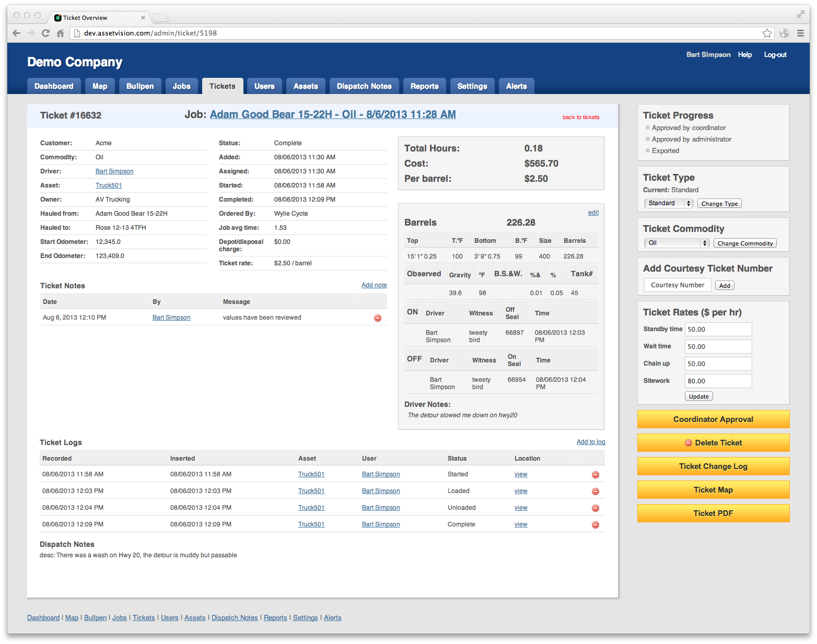The height and width of the screenshot is (644, 817).
Task: Go to browser home icon
Action: tap(60, 33)
